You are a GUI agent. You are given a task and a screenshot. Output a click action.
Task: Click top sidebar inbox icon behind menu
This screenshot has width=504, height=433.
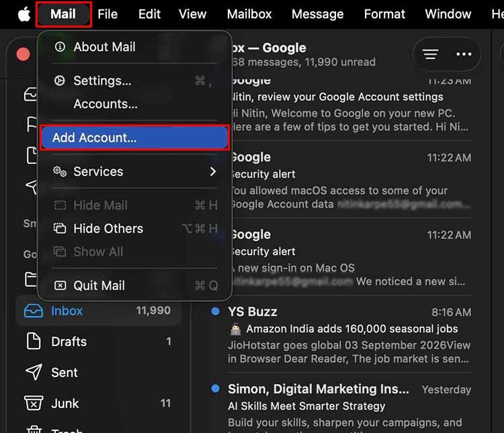coord(30,94)
